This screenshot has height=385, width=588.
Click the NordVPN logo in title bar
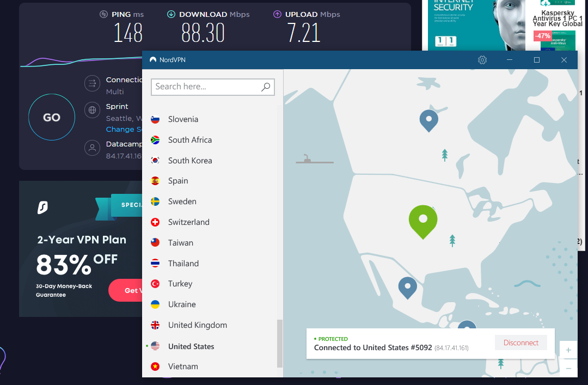(x=153, y=60)
